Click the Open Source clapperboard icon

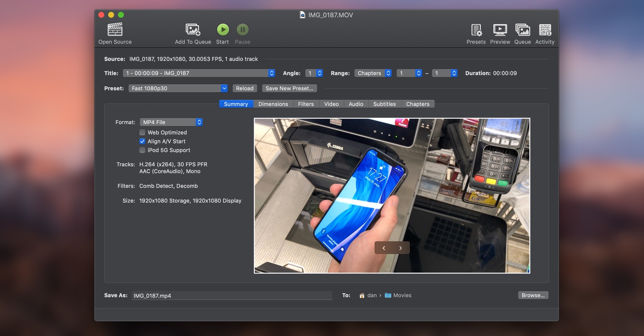[x=115, y=30]
